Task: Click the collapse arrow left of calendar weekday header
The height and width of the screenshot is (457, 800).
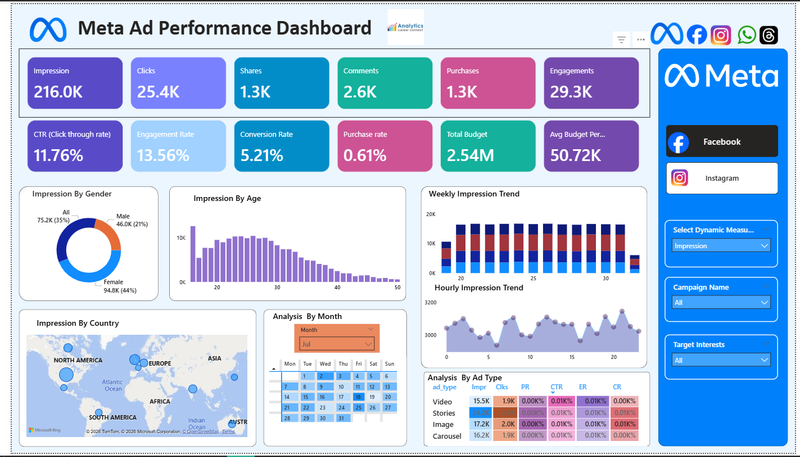Action: pos(274,368)
